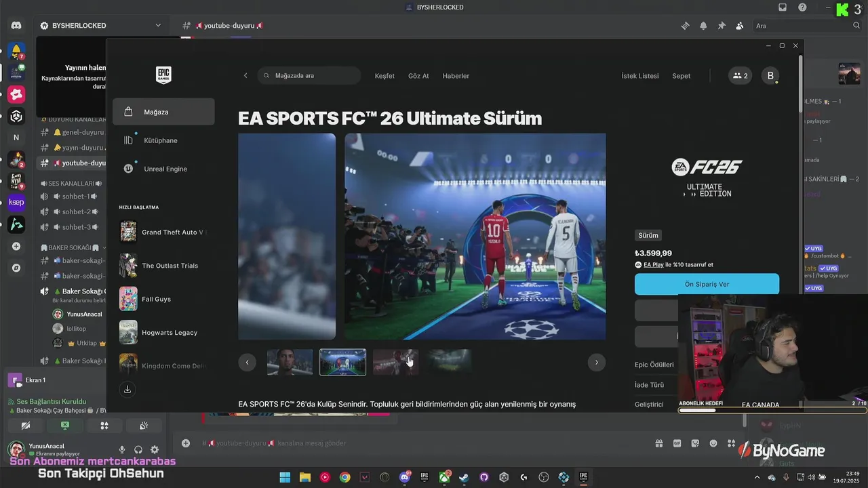Open the emoji picker in Discord

pyautogui.click(x=713, y=443)
